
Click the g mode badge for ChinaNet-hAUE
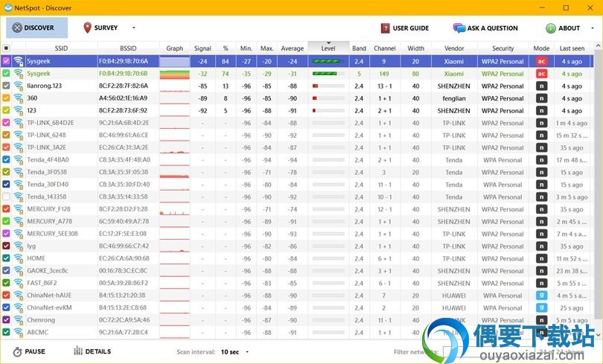541,296
